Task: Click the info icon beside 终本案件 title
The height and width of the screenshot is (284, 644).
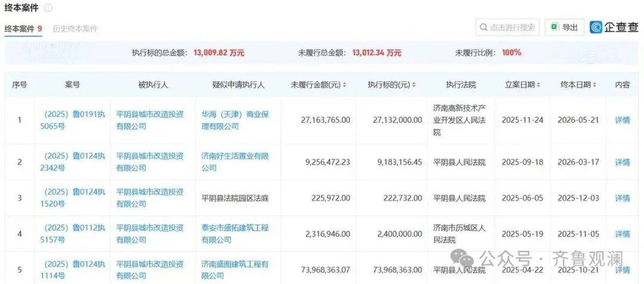Action: pyautogui.click(x=48, y=8)
